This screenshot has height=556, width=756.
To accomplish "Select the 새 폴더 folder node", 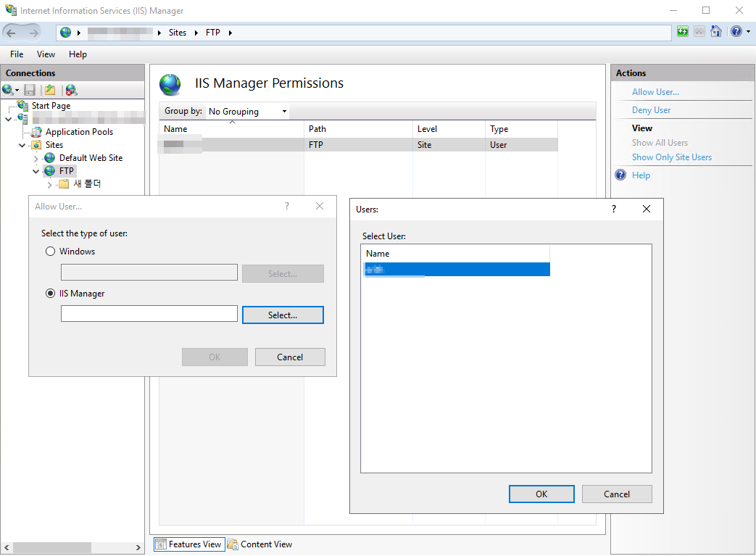I will click(x=87, y=183).
